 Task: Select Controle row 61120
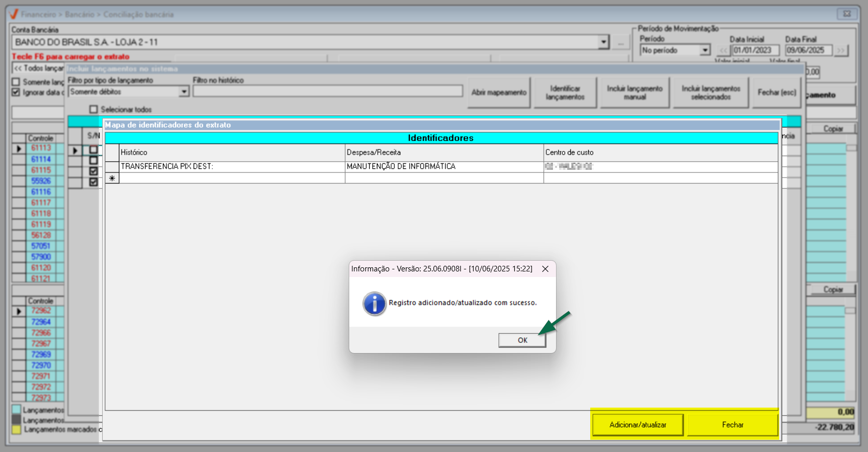41,268
